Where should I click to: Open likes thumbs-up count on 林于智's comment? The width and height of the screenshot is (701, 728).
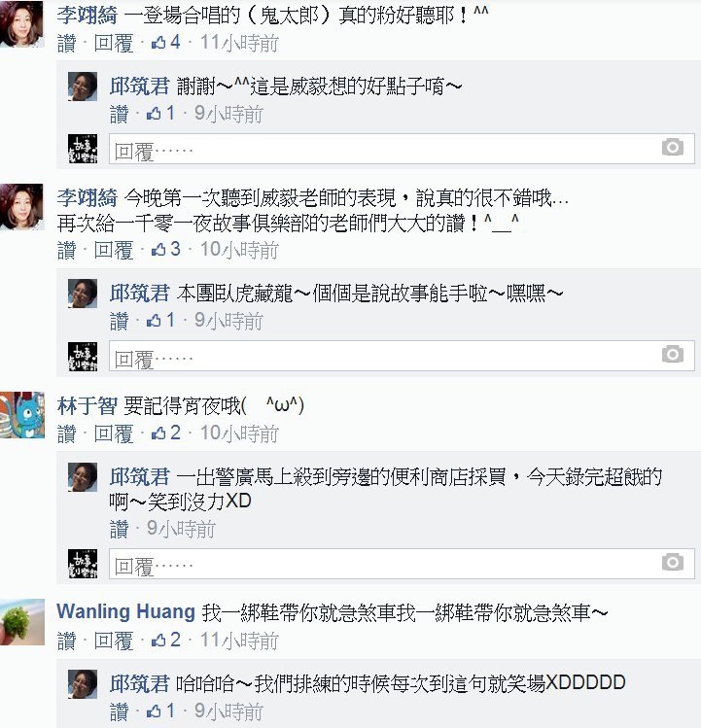pyautogui.click(x=166, y=433)
